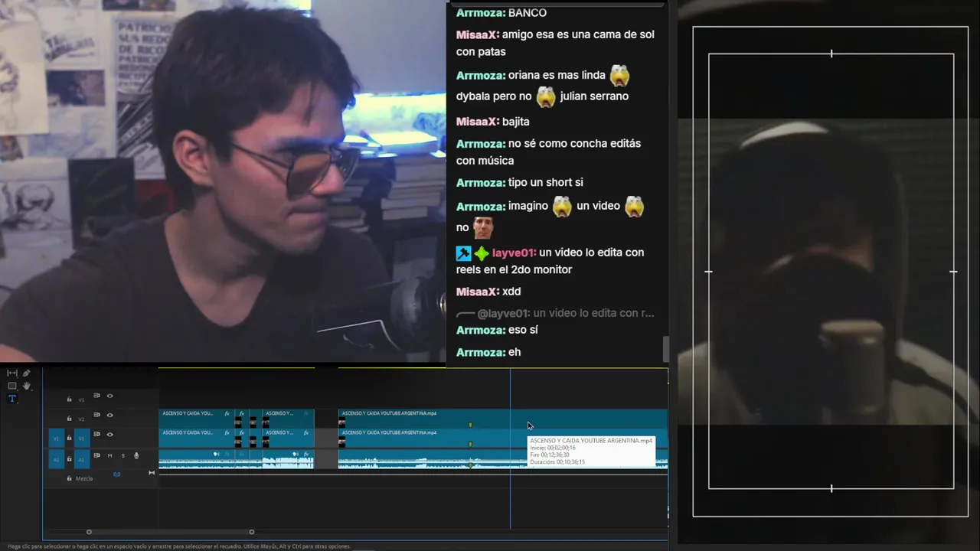Viewport: 980px width, 551px height.
Task: Hide video track V2 output
Action: tap(109, 415)
